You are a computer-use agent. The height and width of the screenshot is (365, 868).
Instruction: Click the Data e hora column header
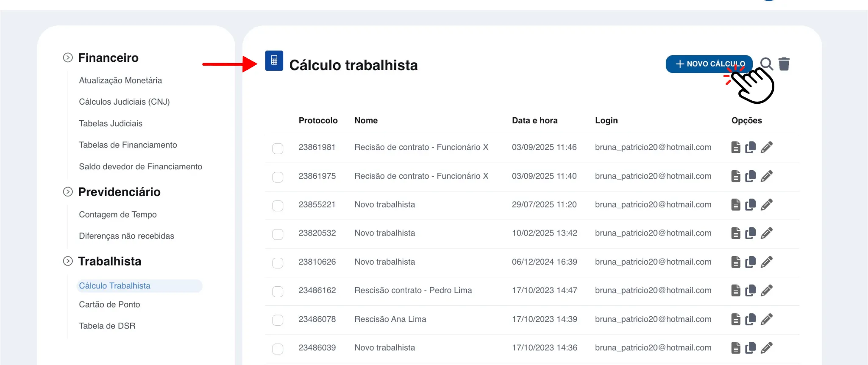click(x=534, y=121)
